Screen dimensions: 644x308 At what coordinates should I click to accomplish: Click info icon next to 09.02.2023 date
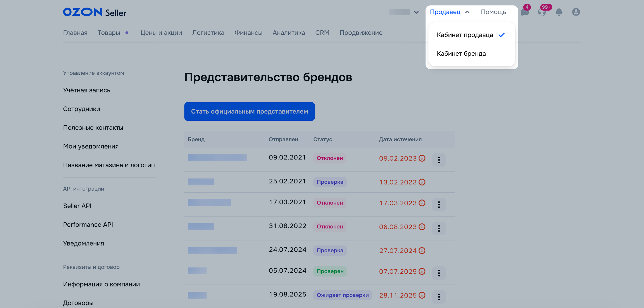click(x=422, y=158)
